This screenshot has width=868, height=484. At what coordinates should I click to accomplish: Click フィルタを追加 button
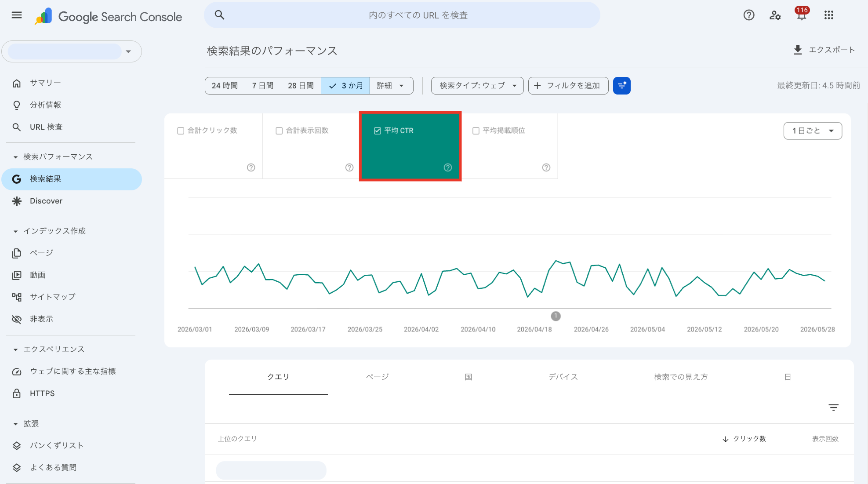pos(568,86)
